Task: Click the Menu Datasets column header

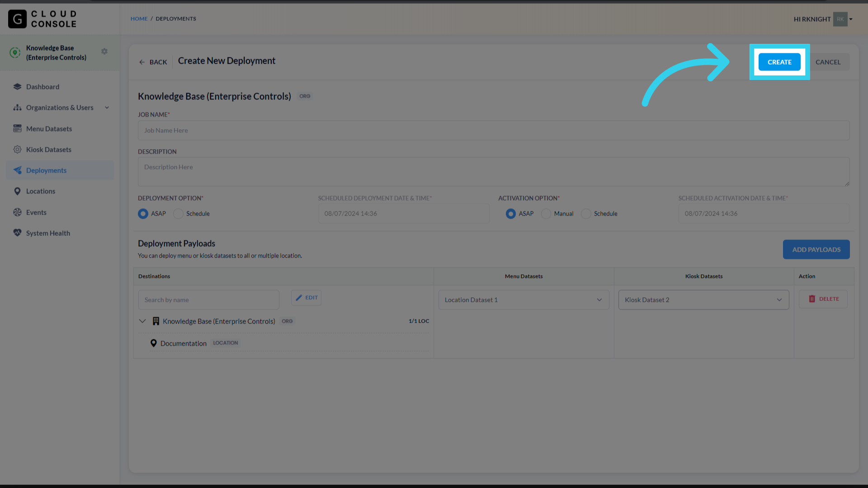Action: tap(524, 276)
